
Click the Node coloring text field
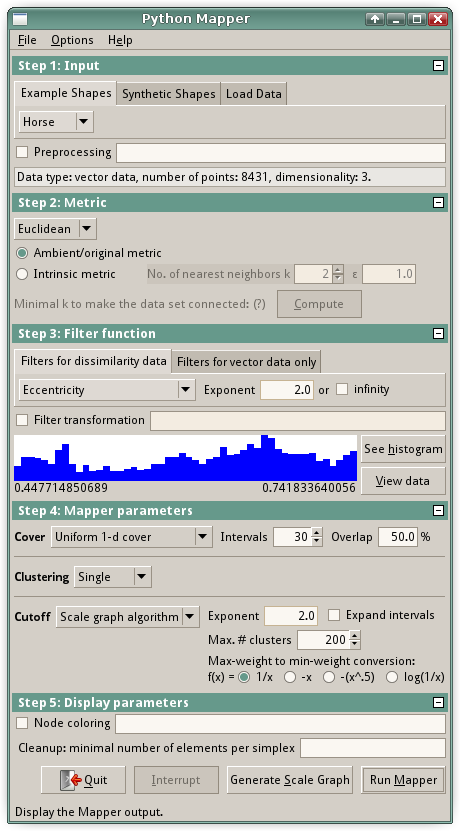pyautogui.click(x=280, y=724)
